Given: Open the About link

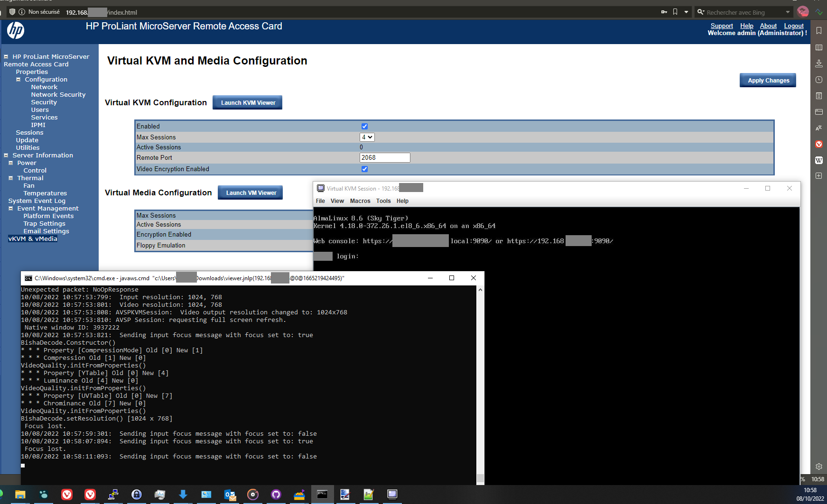Looking at the screenshot, I should tap(768, 26).
